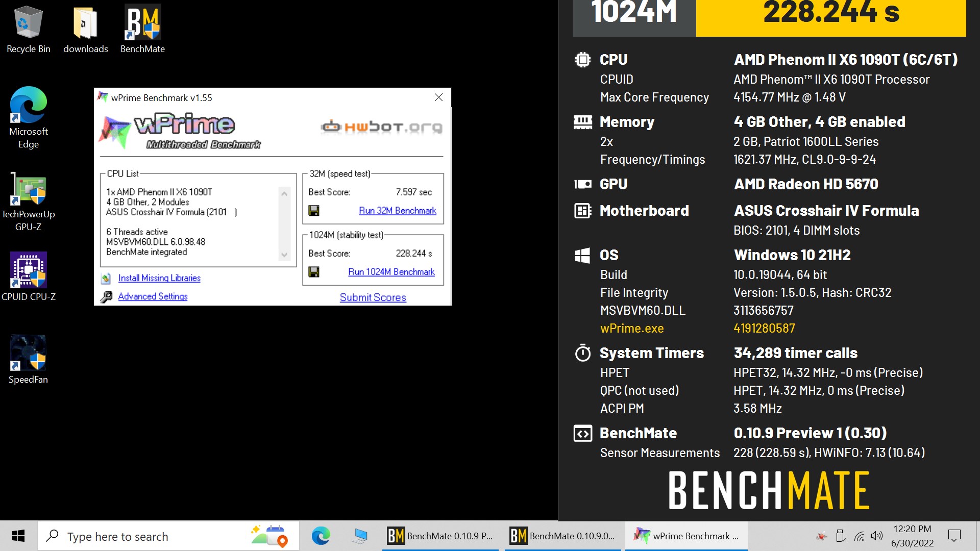Image resolution: width=980 pixels, height=551 pixels.
Task: Click the Windows OS icon in BenchMate panel
Action: tap(582, 255)
